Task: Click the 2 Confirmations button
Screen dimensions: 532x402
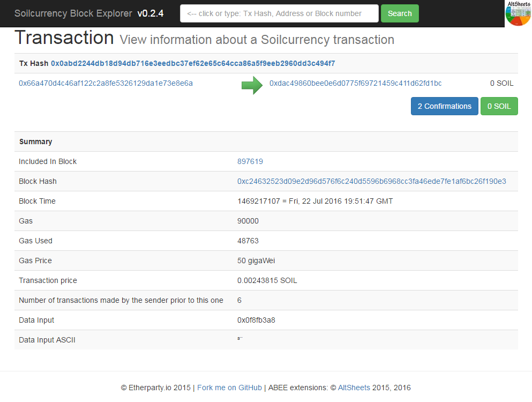Action: tap(445, 106)
